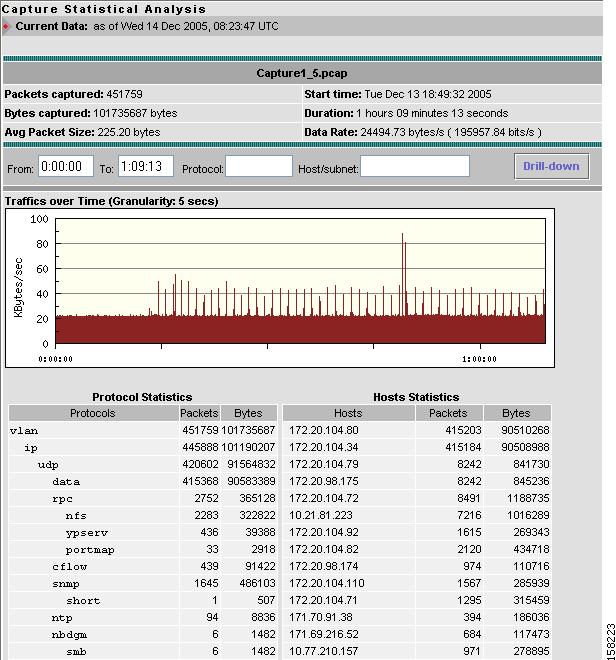The width and height of the screenshot is (616, 660).
Task: Select the cflow protocol row
Action: [x=143, y=566]
